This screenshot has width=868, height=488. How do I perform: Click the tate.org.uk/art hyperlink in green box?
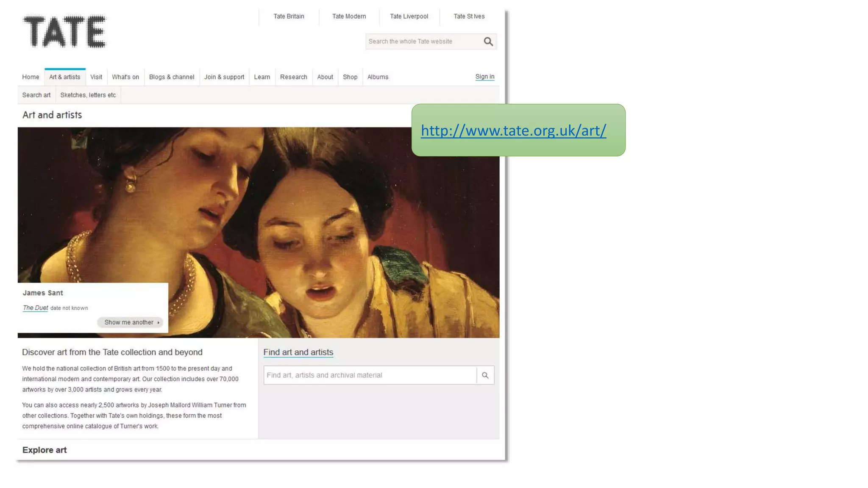click(513, 130)
